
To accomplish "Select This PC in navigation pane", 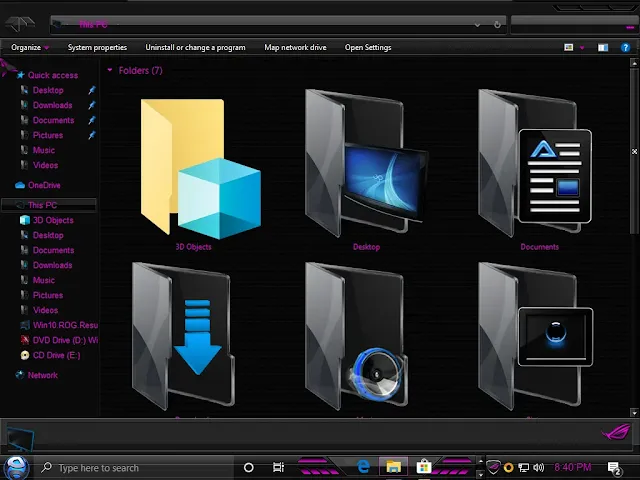I will click(x=49, y=205).
